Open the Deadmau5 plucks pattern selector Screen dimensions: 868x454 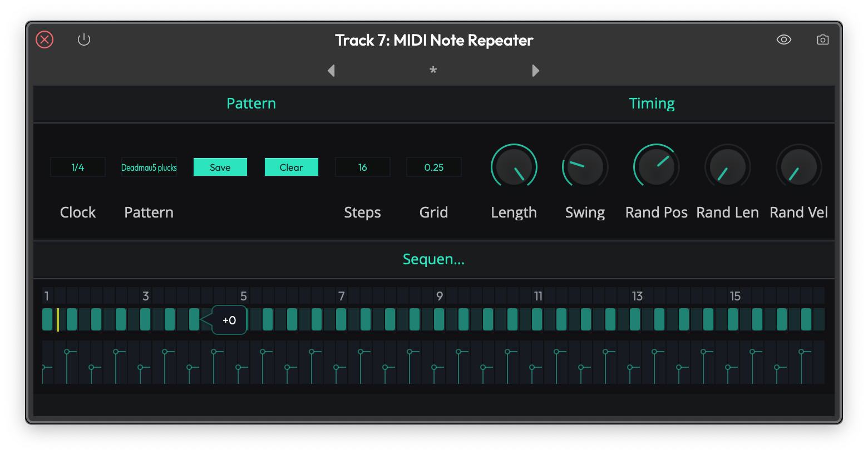(x=149, y=167)
